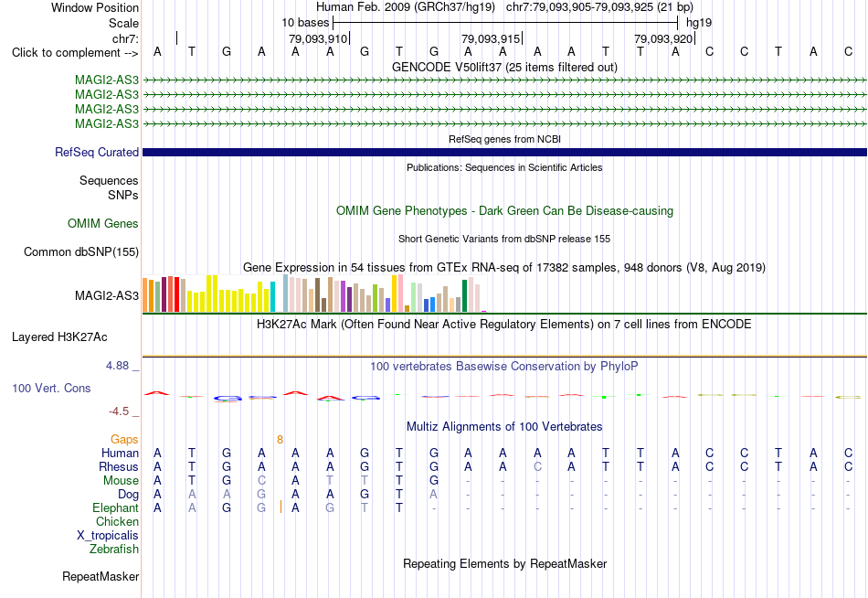Click the OMIM Genes label
The height and width of the screenshot is (598, 868).
103,223
